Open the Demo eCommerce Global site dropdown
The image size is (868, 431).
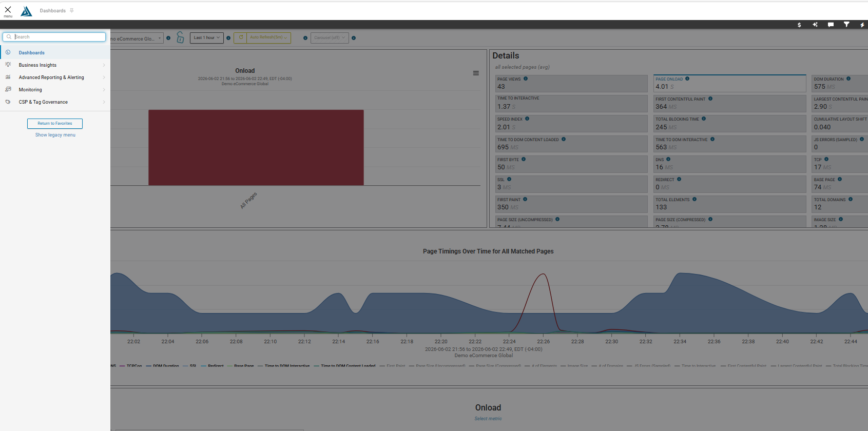(x=137, y=38)
